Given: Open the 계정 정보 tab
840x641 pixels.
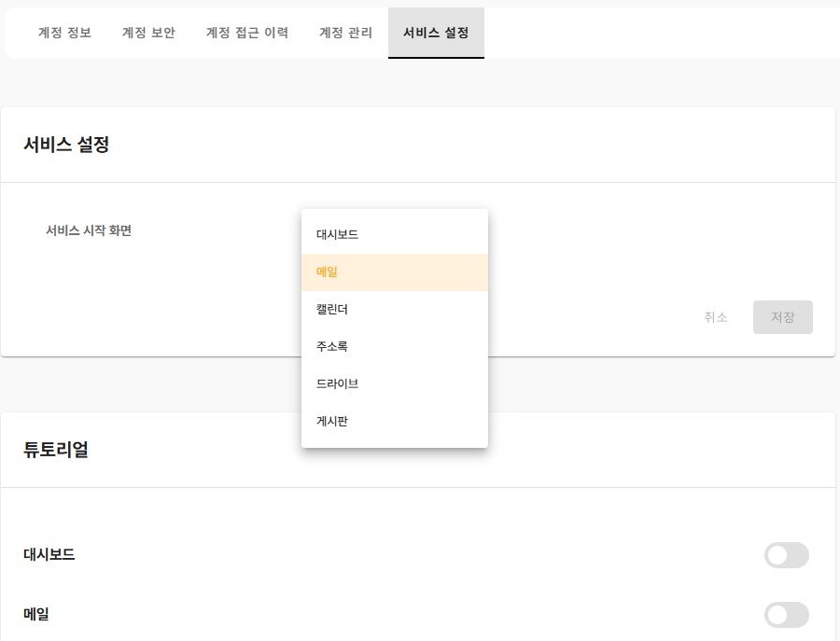Looking at the screenshot, I should click(64, 33).
